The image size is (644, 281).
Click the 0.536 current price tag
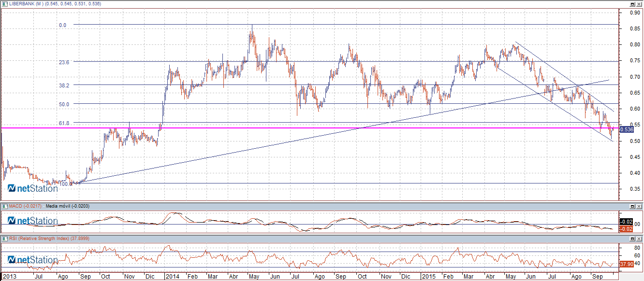tap(626, 129)
